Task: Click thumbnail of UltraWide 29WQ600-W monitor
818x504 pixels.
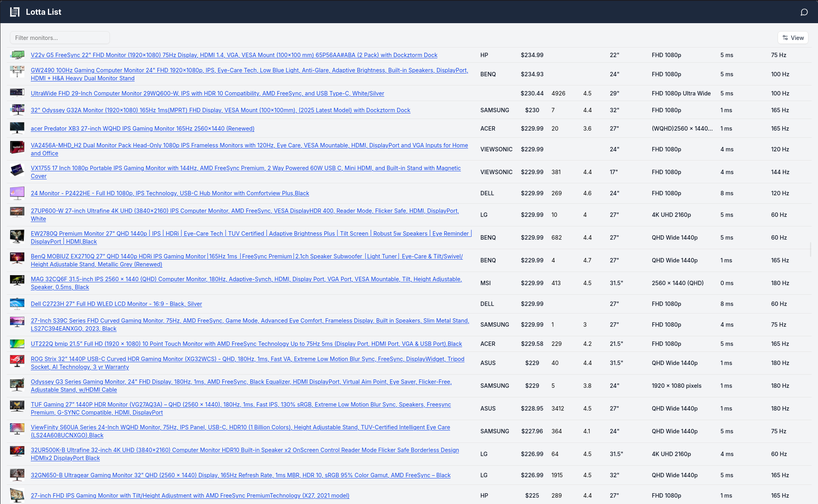Action: pos(17,93)
